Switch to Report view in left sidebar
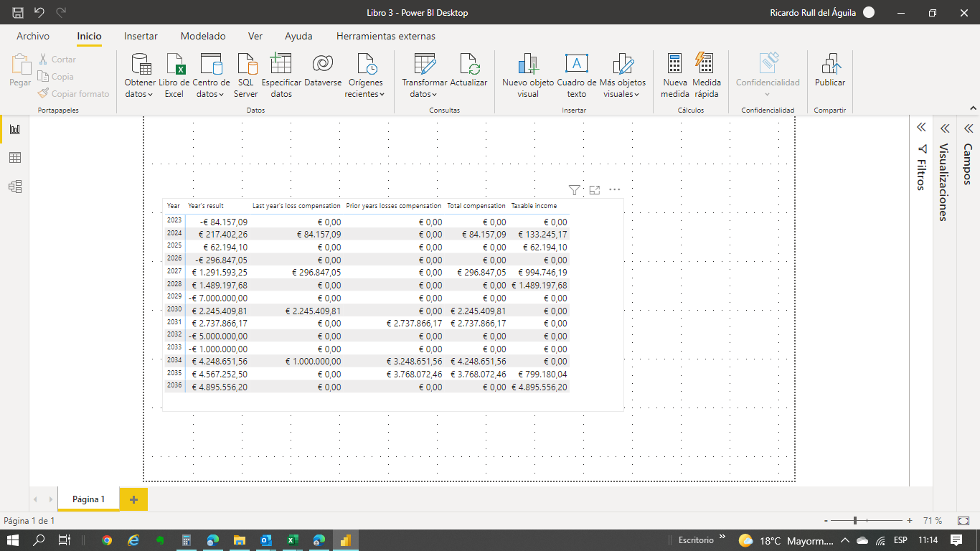 point(15,129)
